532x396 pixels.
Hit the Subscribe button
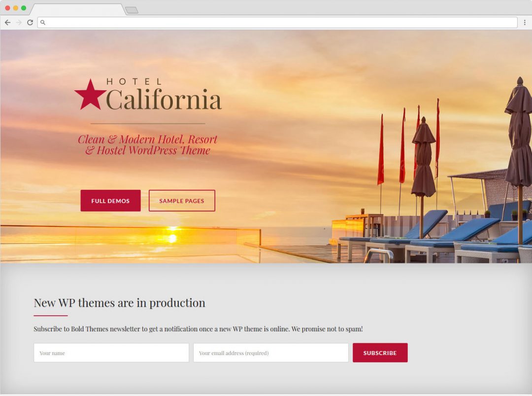[380, 353]
